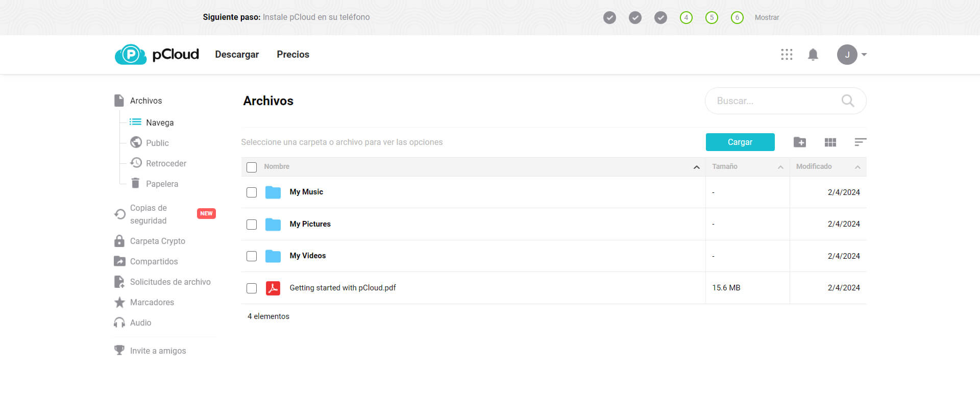Open the My Videos folder name

click(x=307, y=256)
